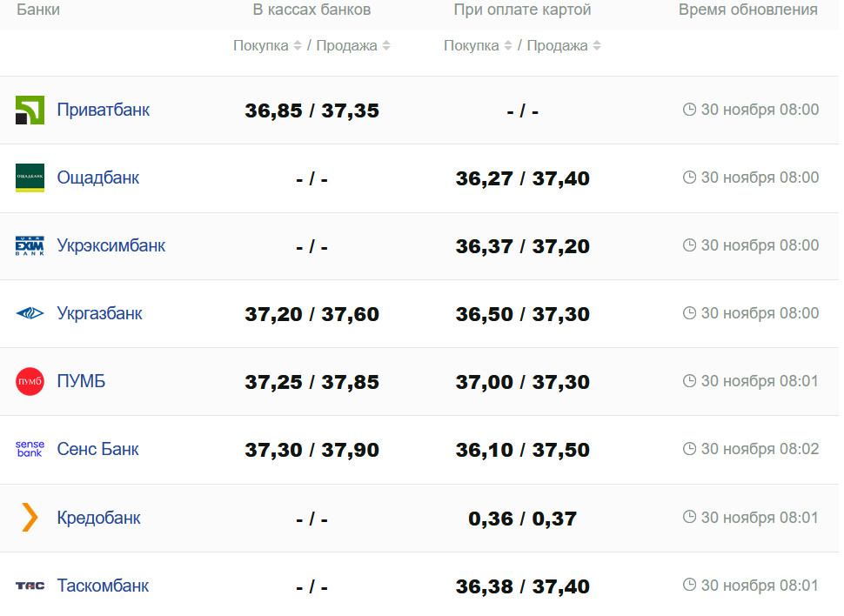Open the Приватбанк bank link

pos(103,110)
